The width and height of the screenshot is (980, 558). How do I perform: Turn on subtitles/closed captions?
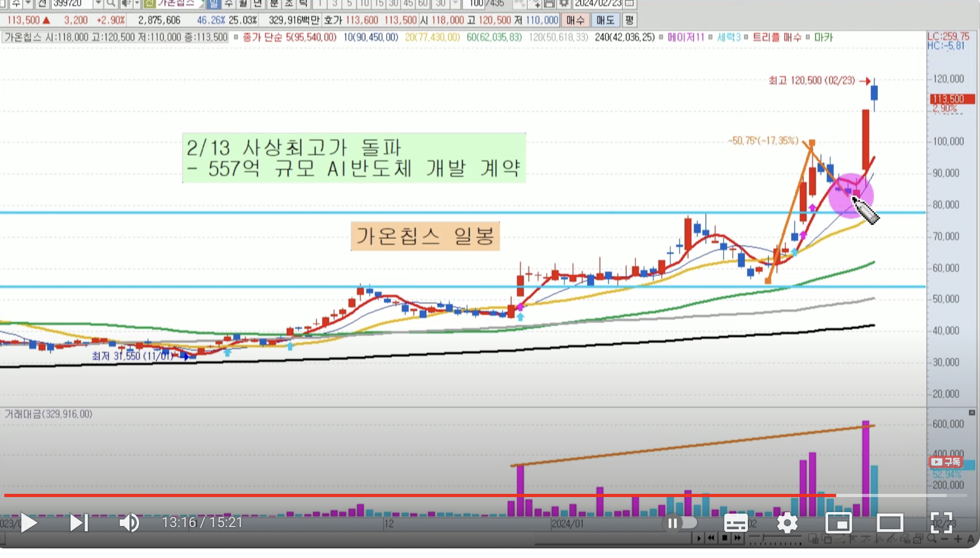click(736, 523)
